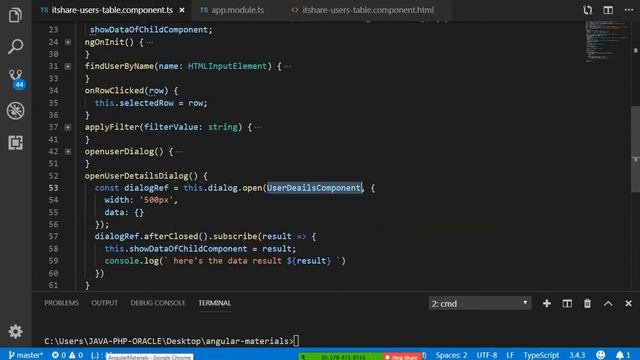Split the editor to the right
This screenshot has width=640, height=360.
(608, 10)
